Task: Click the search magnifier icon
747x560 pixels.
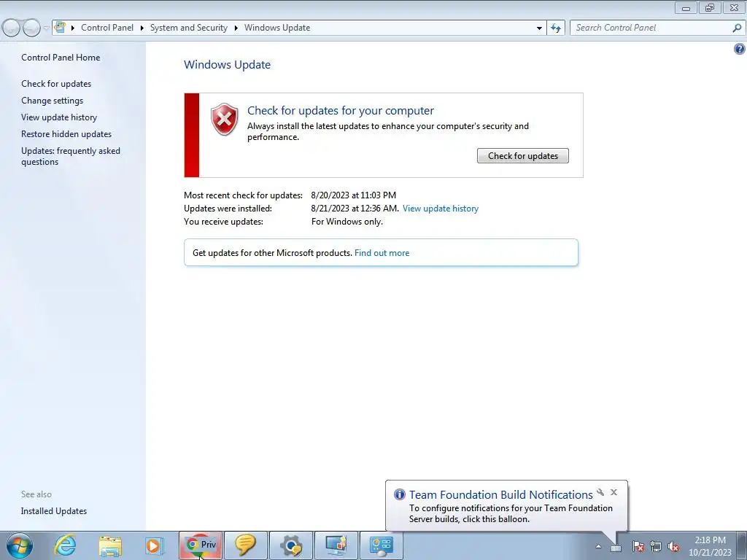Action: (x=737, y=28)
